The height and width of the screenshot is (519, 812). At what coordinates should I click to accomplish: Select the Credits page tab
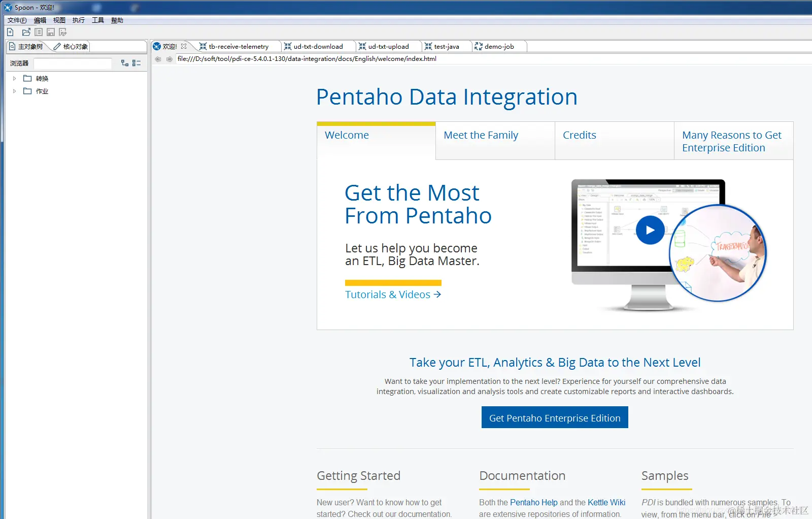(615, 141)
